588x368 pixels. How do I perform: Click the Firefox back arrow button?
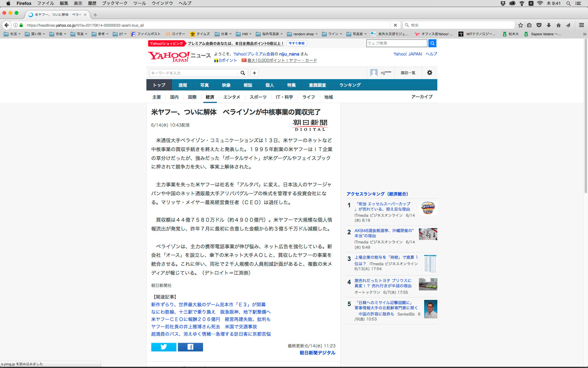tap(6, 25)
